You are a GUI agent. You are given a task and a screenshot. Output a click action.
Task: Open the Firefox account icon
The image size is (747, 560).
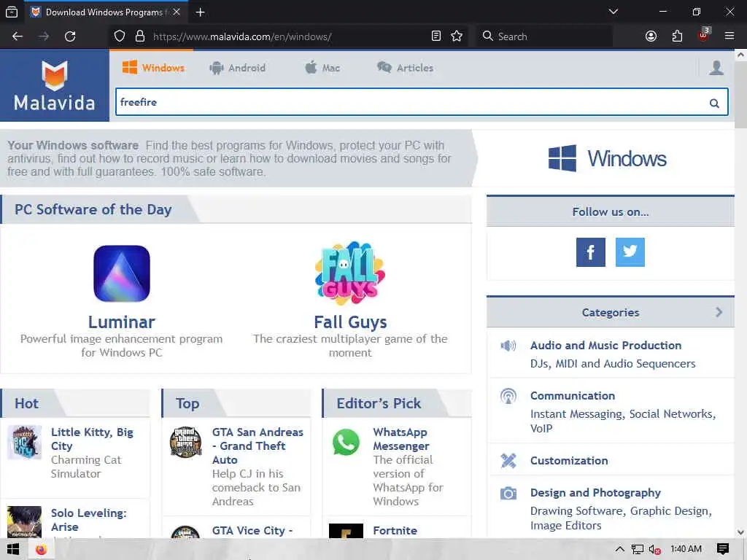point(651,36)
